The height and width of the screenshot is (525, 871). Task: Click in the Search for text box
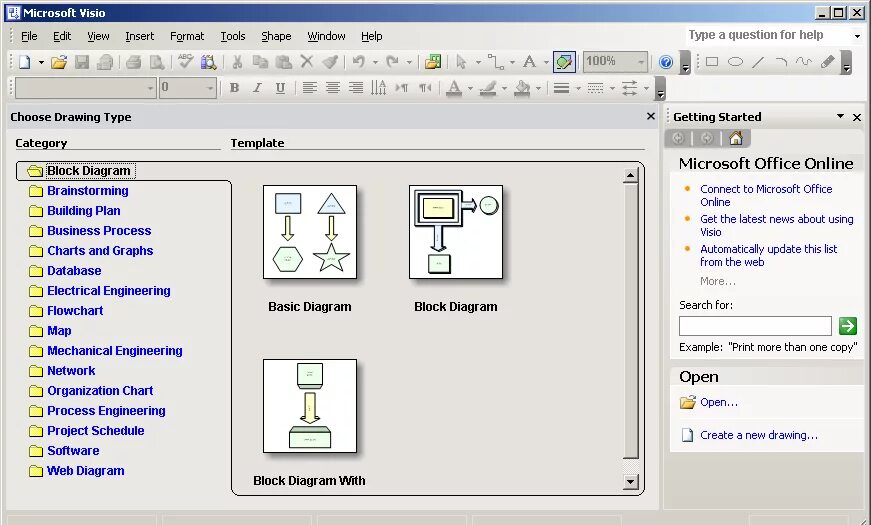coord(755,326)
